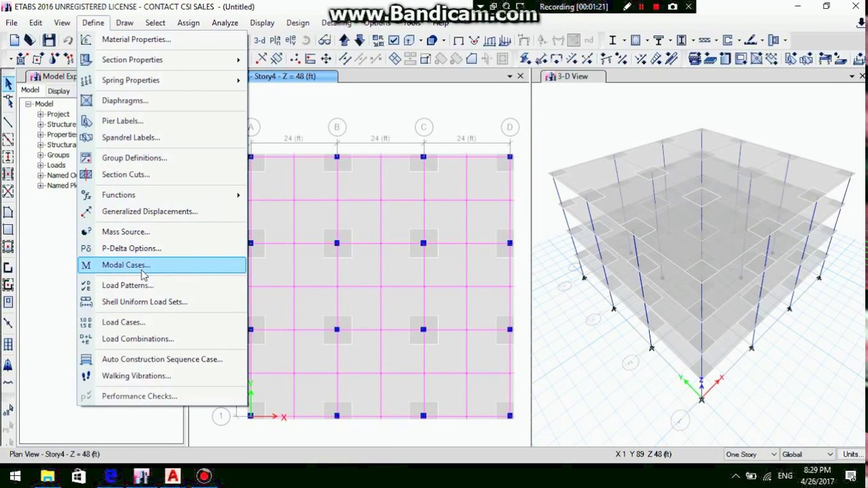Open Spring Properties submenu
This screenshot has height=488, width=868.
[162, 80]
